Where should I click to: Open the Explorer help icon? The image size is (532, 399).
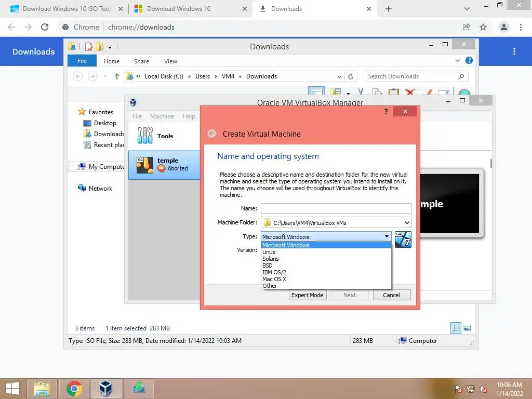[x=469, y=60]
